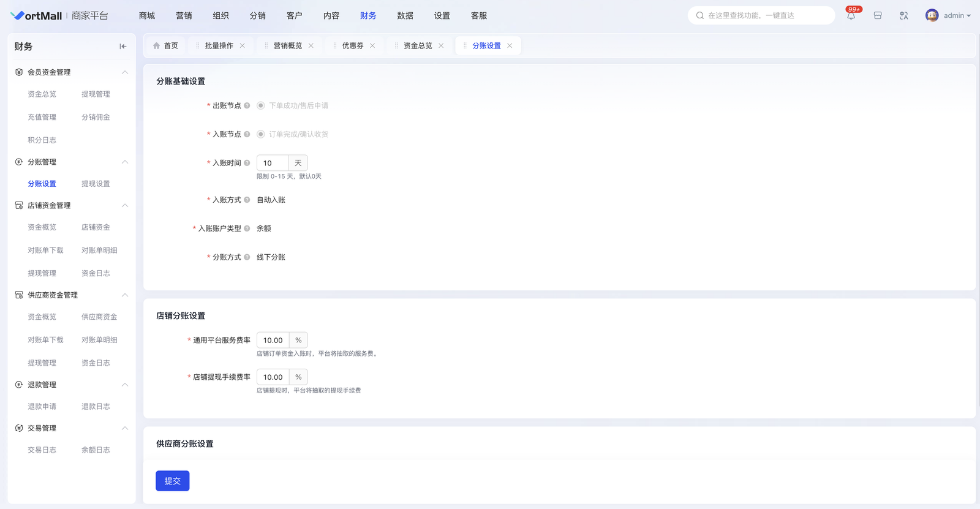This screenshot has width=980, height=509.
Task: Collapse the 会员资金管理 section
Action: tap(125, 72)
